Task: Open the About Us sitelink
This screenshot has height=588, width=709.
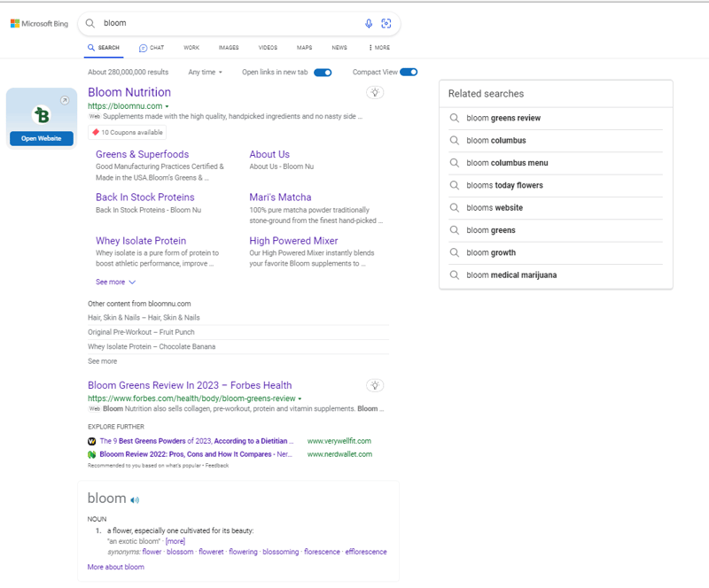Action: [x=269, y=154]
